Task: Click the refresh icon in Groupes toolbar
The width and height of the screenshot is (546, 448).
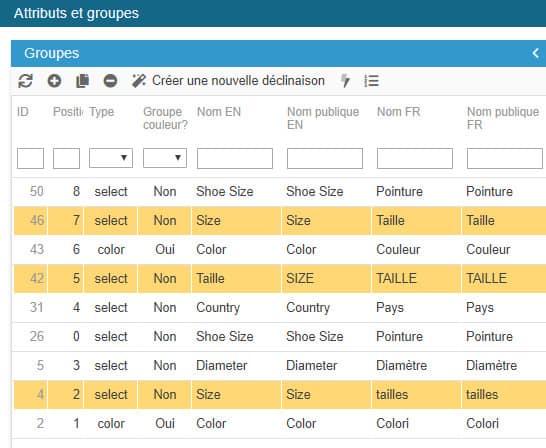Action: point(25,81)
